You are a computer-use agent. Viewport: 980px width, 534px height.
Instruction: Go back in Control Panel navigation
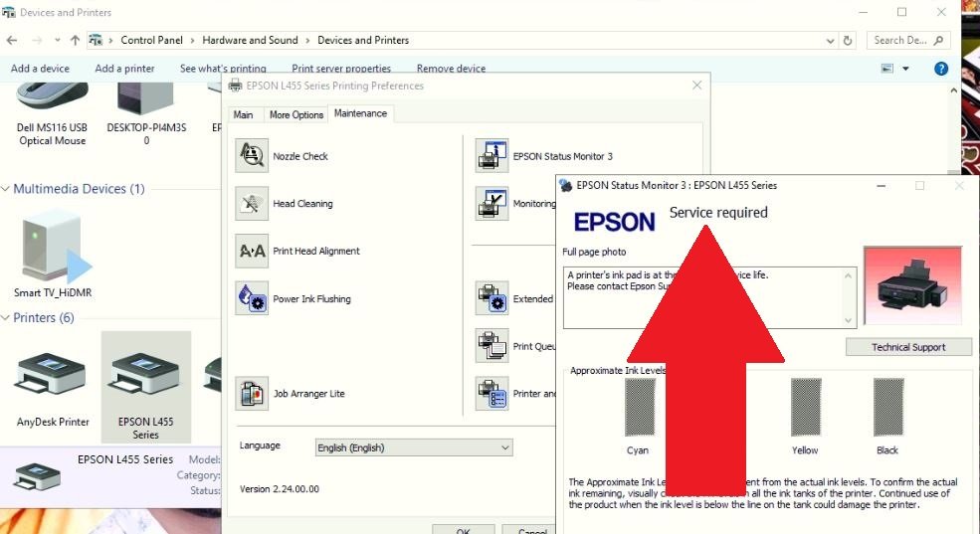[x=12, y=40]
